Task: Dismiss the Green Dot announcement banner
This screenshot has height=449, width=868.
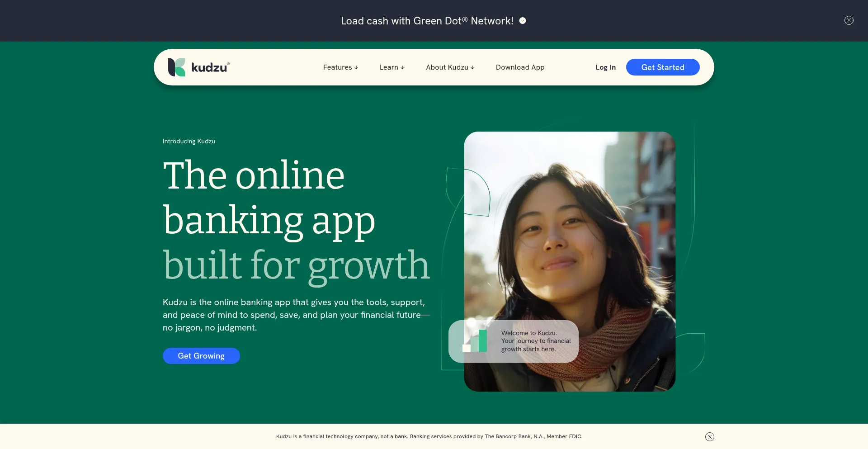Action: (849, 20)
